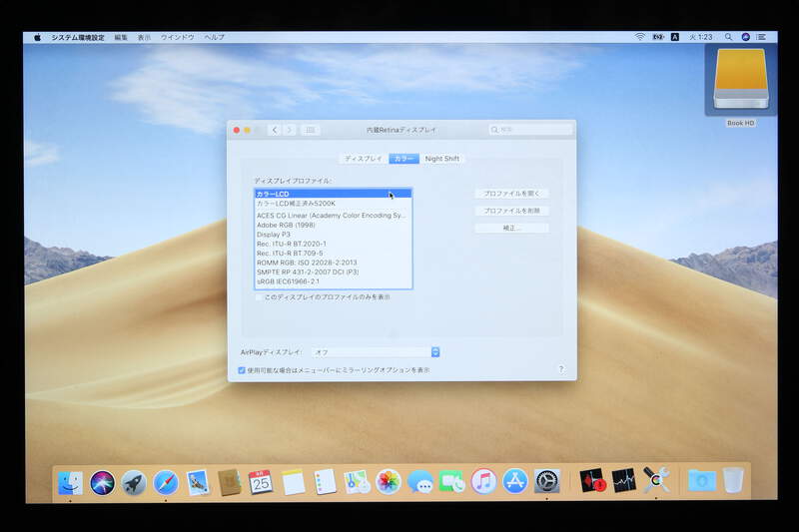Open Notes icon in Dock
Image resolution: width=799 pixels, height=532 pixels.
[x=293, y=482]
